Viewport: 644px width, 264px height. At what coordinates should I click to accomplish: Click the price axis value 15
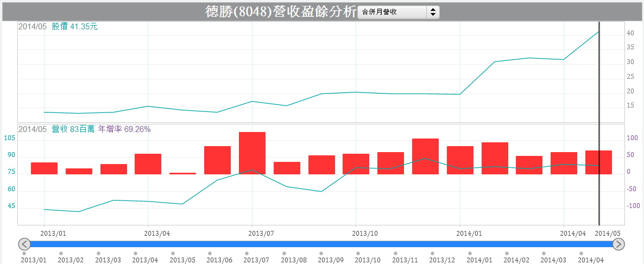[630, 105]
